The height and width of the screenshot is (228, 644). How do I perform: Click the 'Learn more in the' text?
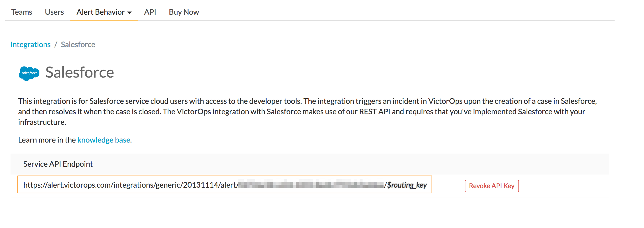click(47, 140)
